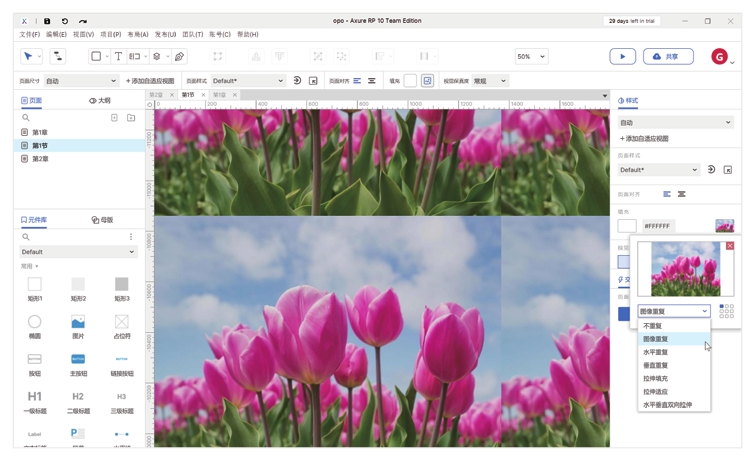Select the text tool (T) in toolbar
This screenshot has height=456, width=751.
point(118,57)
